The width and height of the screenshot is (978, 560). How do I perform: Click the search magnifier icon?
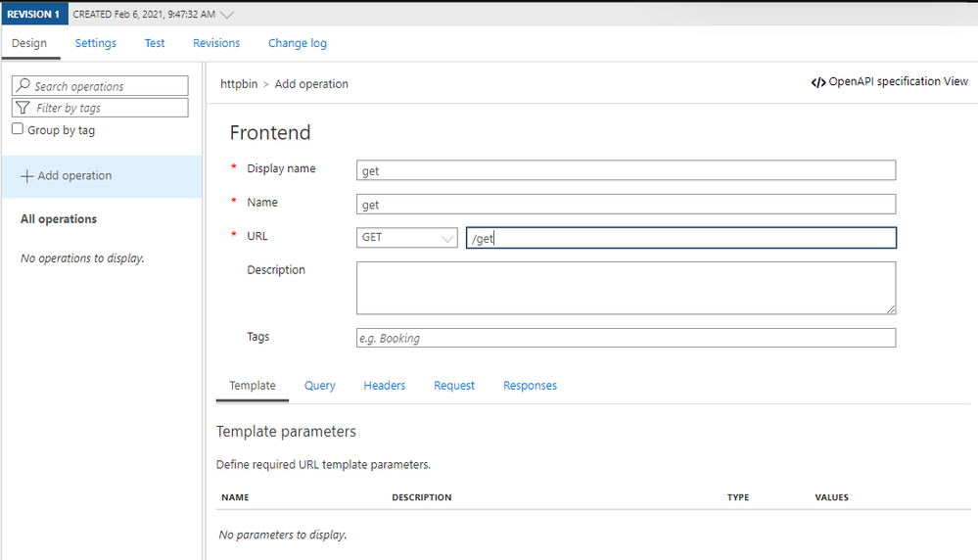[x=23, y=86]
